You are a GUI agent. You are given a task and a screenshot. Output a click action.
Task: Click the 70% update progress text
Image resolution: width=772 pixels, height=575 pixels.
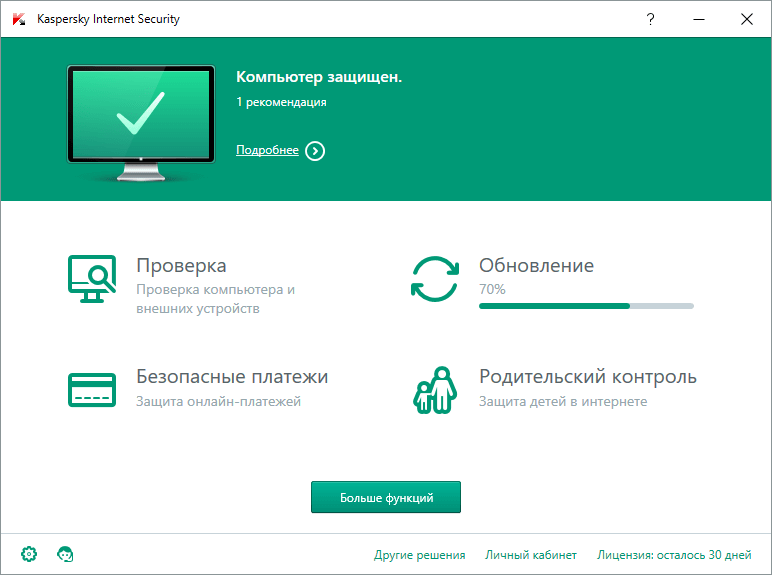[492, 289]
